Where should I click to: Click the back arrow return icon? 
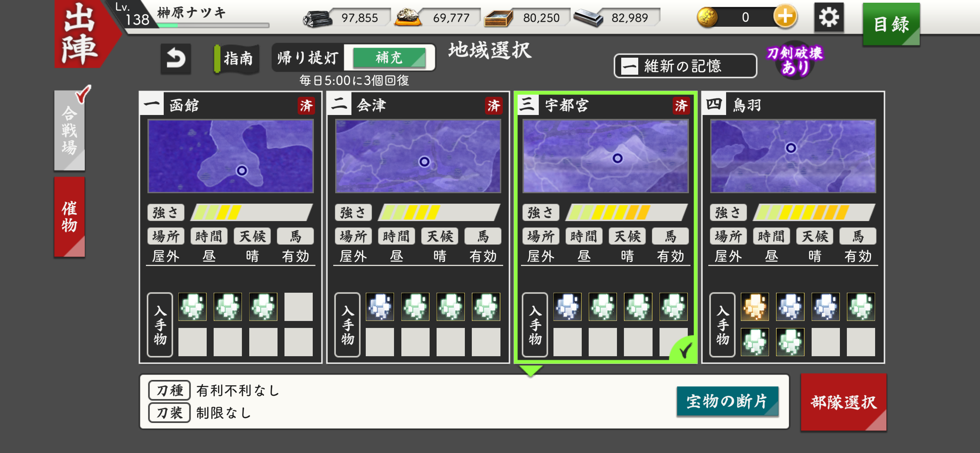(x=176, y=59)
